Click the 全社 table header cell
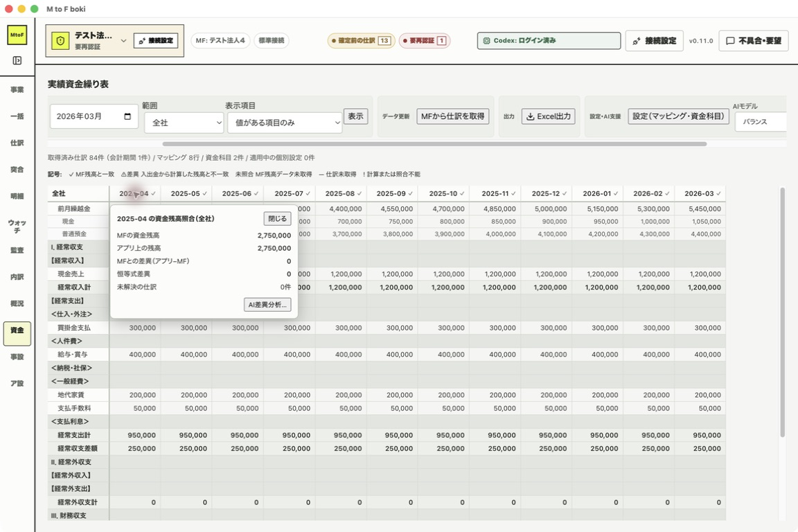Viewport: 798px width, 532px height. tap(78, 193)
